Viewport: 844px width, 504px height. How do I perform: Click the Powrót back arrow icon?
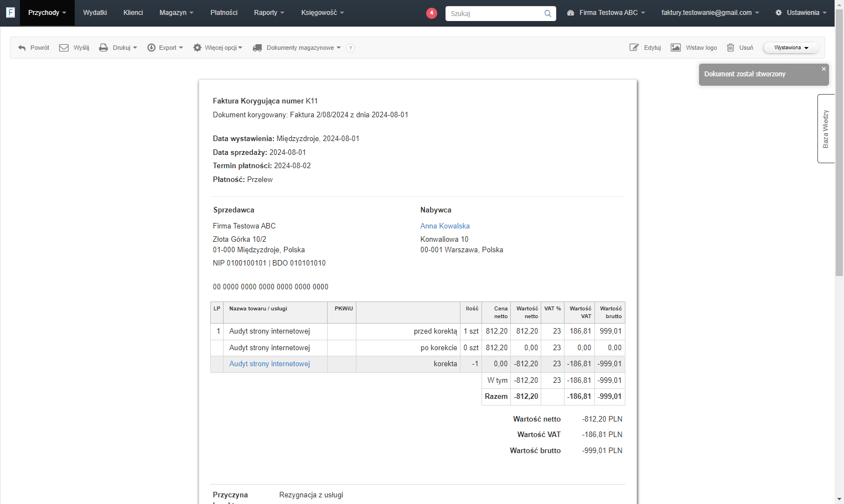point(22,48)
